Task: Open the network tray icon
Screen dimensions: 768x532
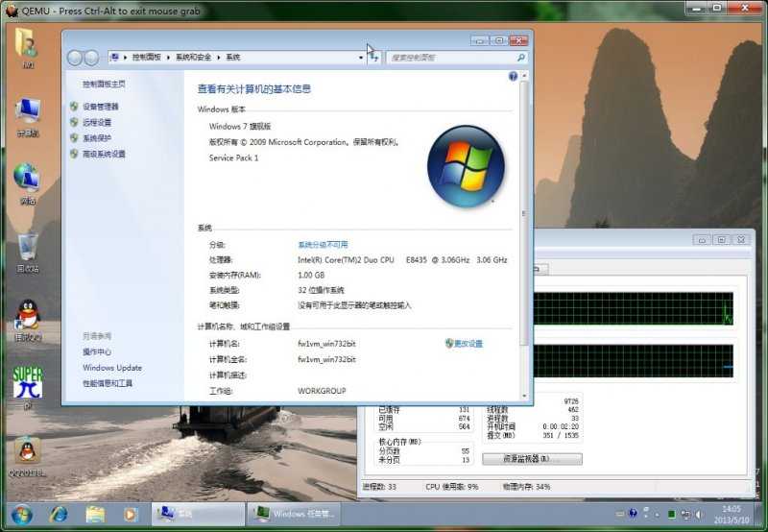Action: click(x=685, y=514)
